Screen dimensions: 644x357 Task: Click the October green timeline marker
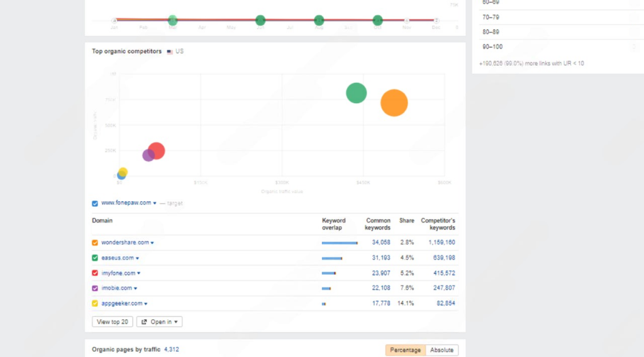pyautogui.click(x=377, y=19)
